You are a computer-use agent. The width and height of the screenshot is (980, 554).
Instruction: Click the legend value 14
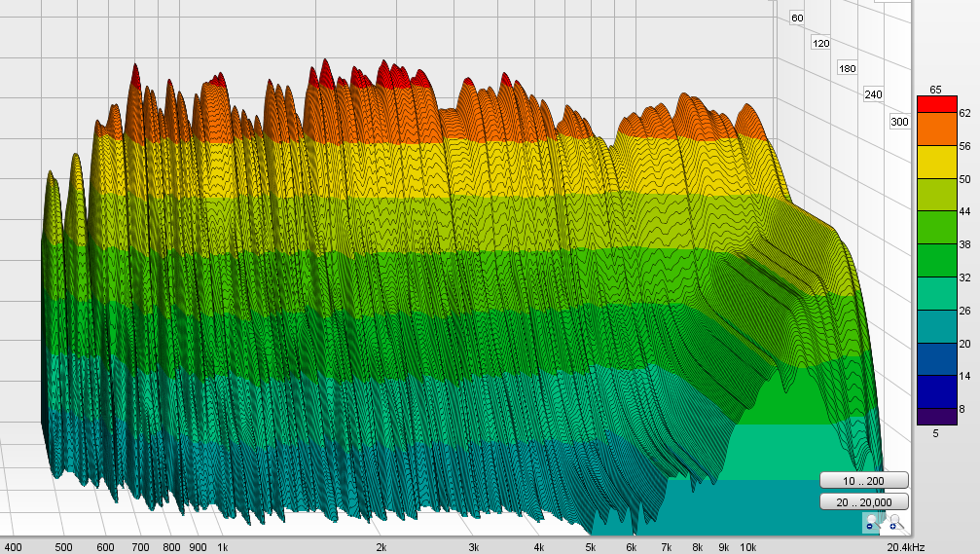coord(965,376)
